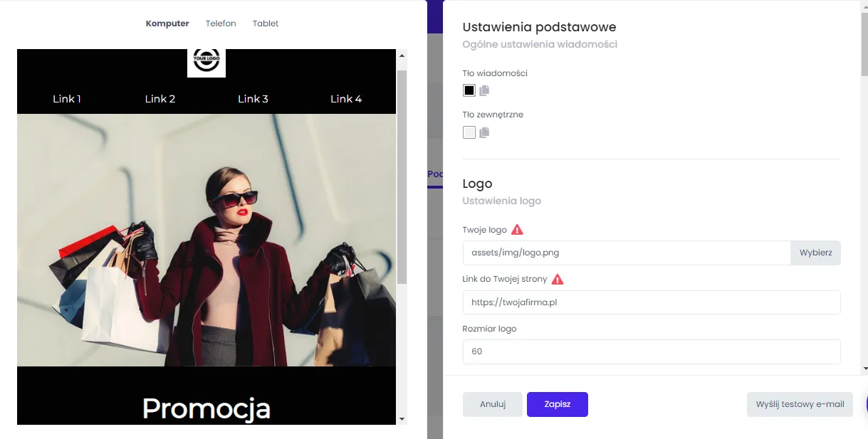Click preview scrollbar up arrow
Image resolution: width=868 pixels, height=439 pixels.
(402, 55)
